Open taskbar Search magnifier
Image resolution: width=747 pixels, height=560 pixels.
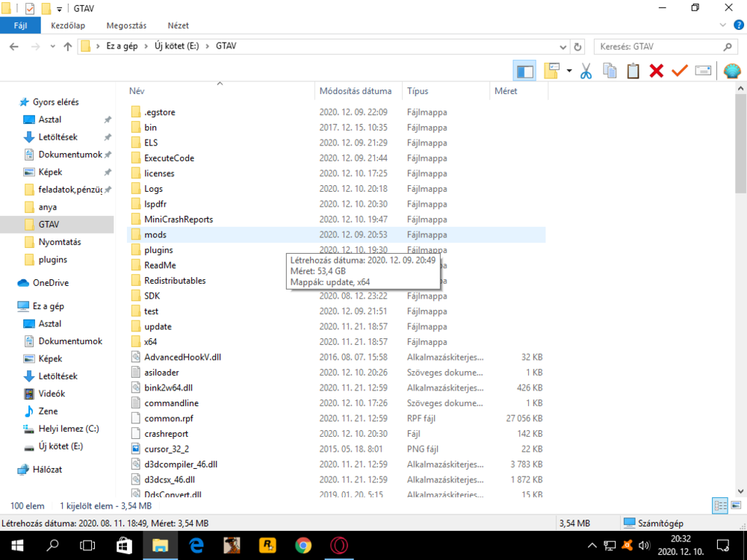(52, 546)
